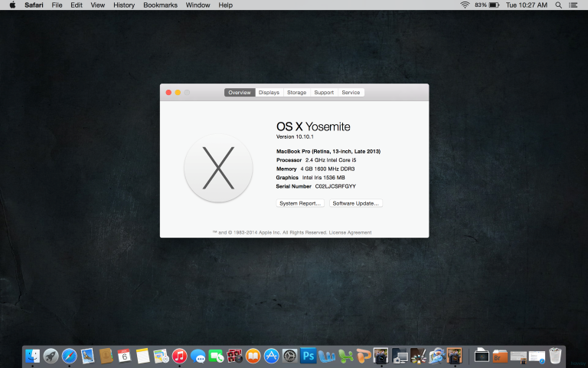Click the OS X Yosemite title
The image size is (588, 368).
313,127
